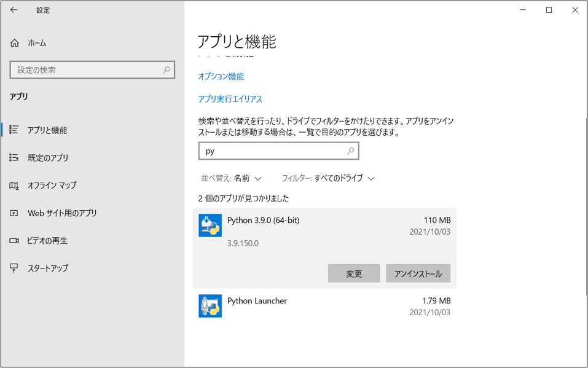Image resolution: width=588 pixels, height=368 pixels.
Task: Click the app list search field containing py
Action: [278, 151]
